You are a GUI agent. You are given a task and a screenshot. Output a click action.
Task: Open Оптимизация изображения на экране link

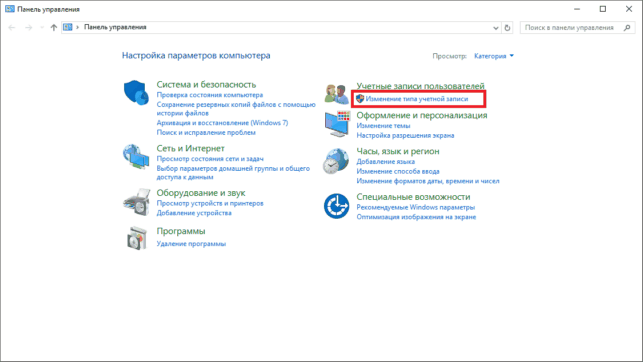(x=416, y=217)
